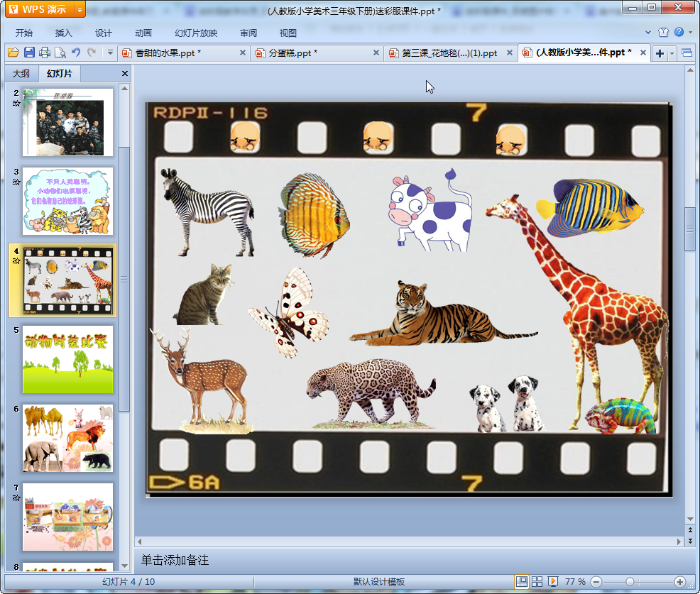Expand the WPS 演示 dropdown arrow
700x594 pixels.
point(80,9)
